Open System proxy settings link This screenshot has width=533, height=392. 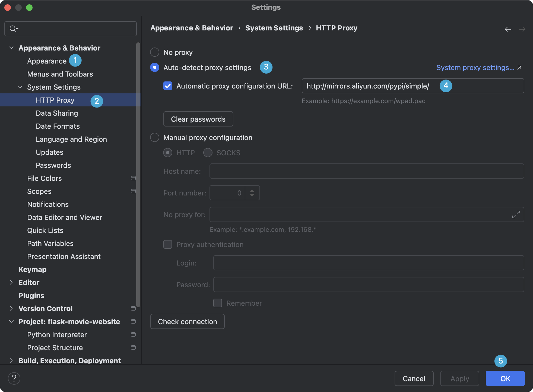tap(475, 68)
